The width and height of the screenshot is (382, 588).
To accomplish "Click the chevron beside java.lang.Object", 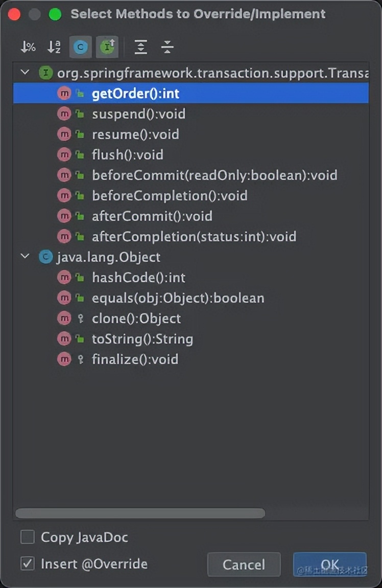I will (25, 257).
